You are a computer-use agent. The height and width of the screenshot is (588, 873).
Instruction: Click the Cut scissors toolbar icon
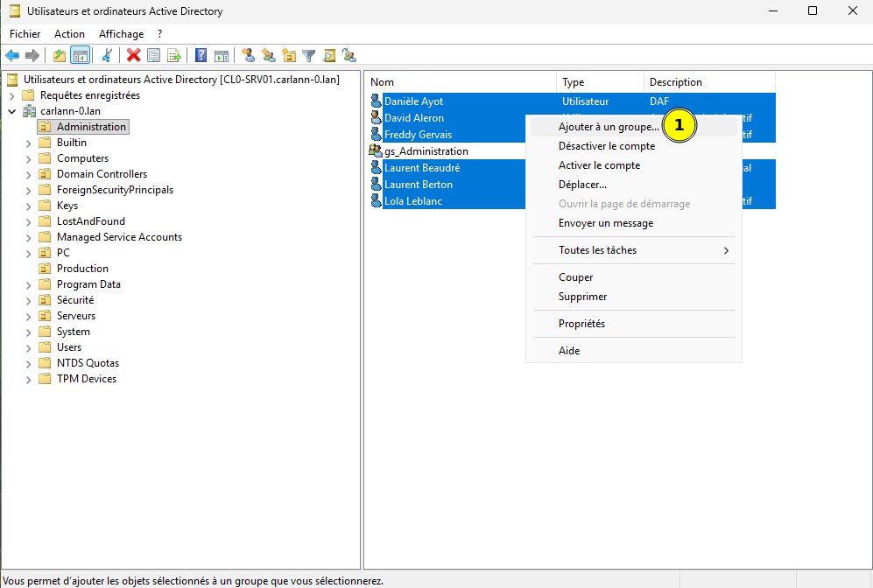pyautogui.click(x=108, y=56)
